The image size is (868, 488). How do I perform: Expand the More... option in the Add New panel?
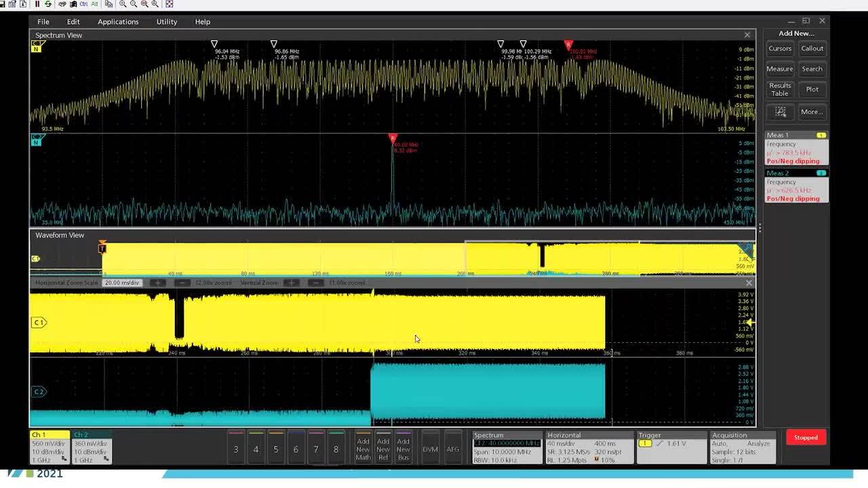click(812, 112)
